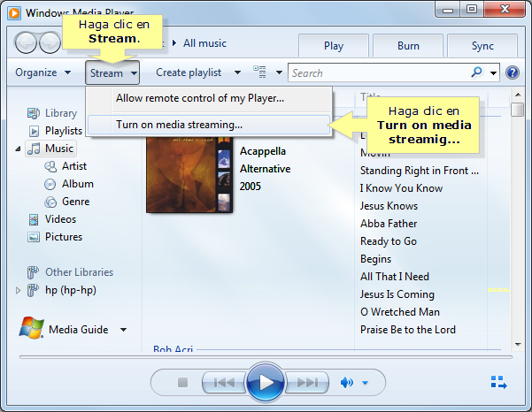This screenshot has width=532, height=412.
Task: Expand the hp (hp-hp) library node
Action: 18,290
